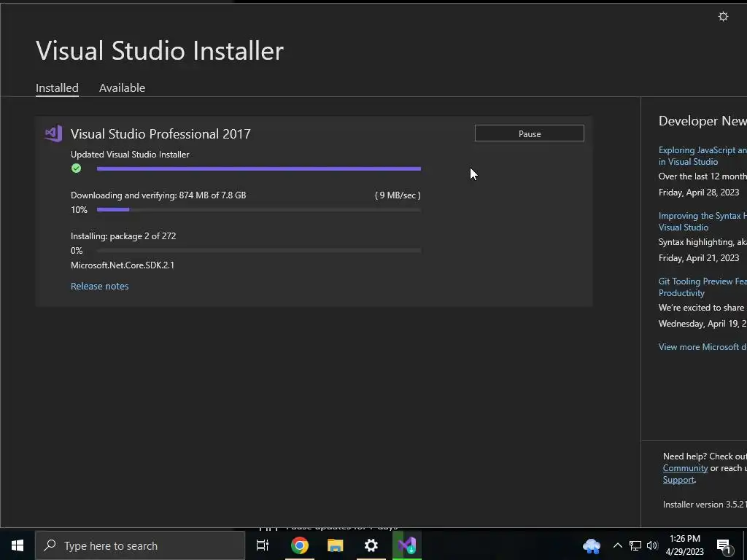This screenshot has width=747, height=560.
Task: Click the taskbar search box
Action: click(140, 545)
